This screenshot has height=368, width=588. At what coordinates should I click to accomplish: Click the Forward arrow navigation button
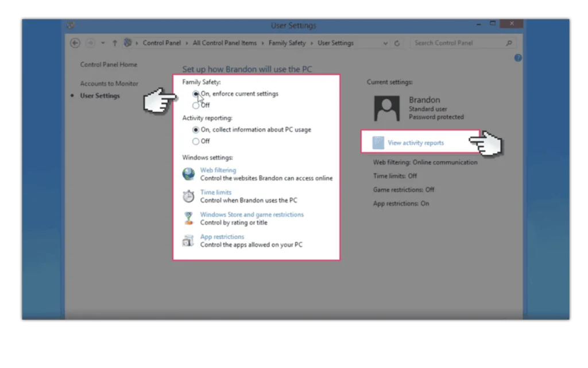pyautogui.click(x=90, y=43)
